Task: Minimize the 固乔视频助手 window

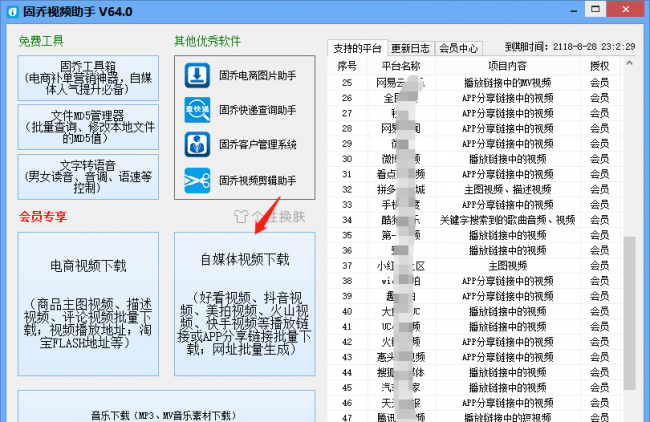Action: tap(574, 9)
